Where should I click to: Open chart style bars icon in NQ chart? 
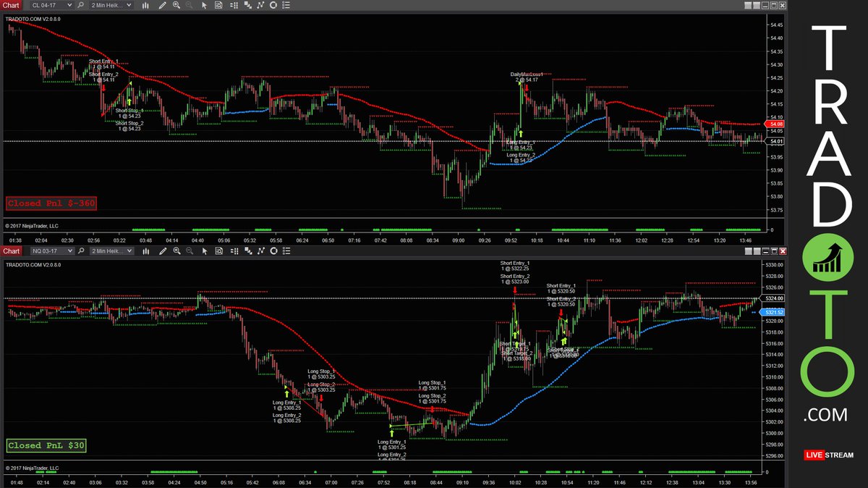click(x=145, y=251)
